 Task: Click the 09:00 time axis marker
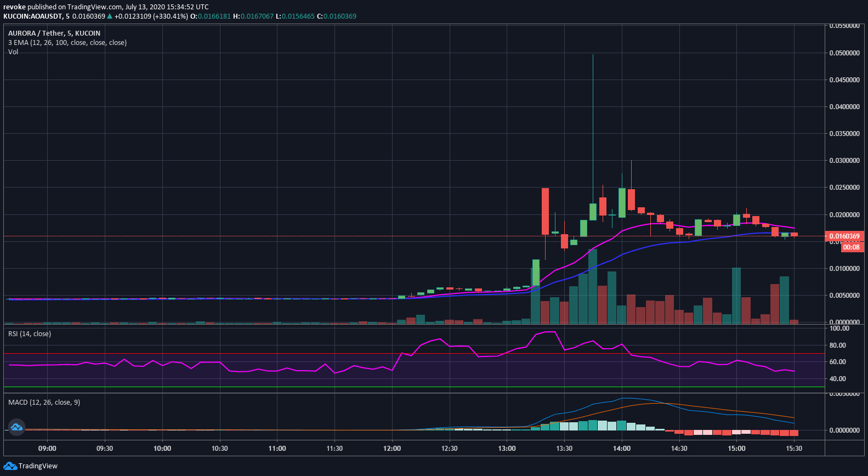point(47,449)
